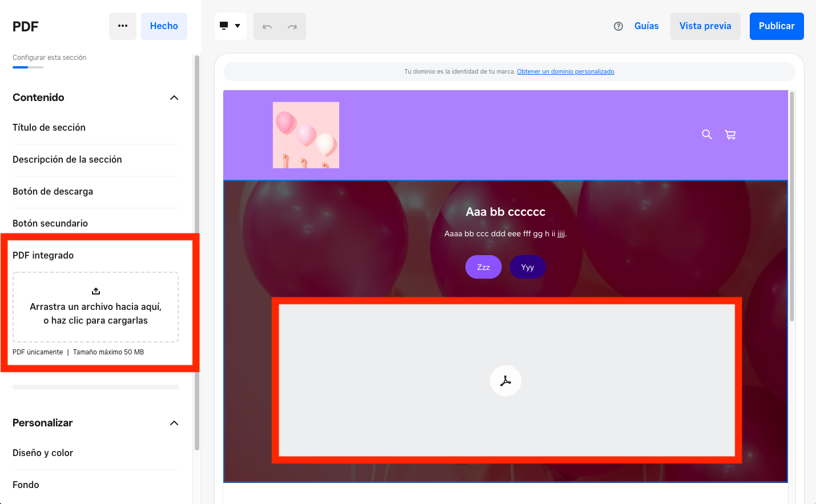The height and width of the screenshot is (504, 816).
Task: Collapse the Contenido section
Action: point(174,98)
